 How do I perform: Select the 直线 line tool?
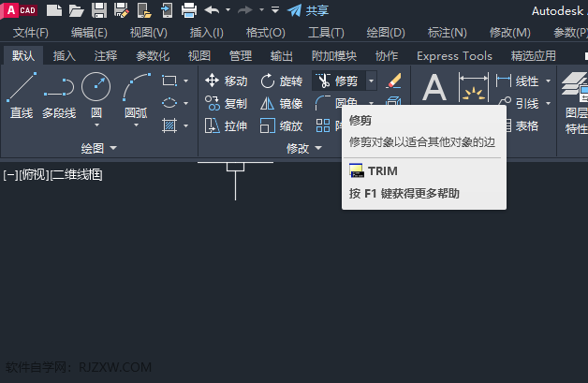click(x=22, y=96)
